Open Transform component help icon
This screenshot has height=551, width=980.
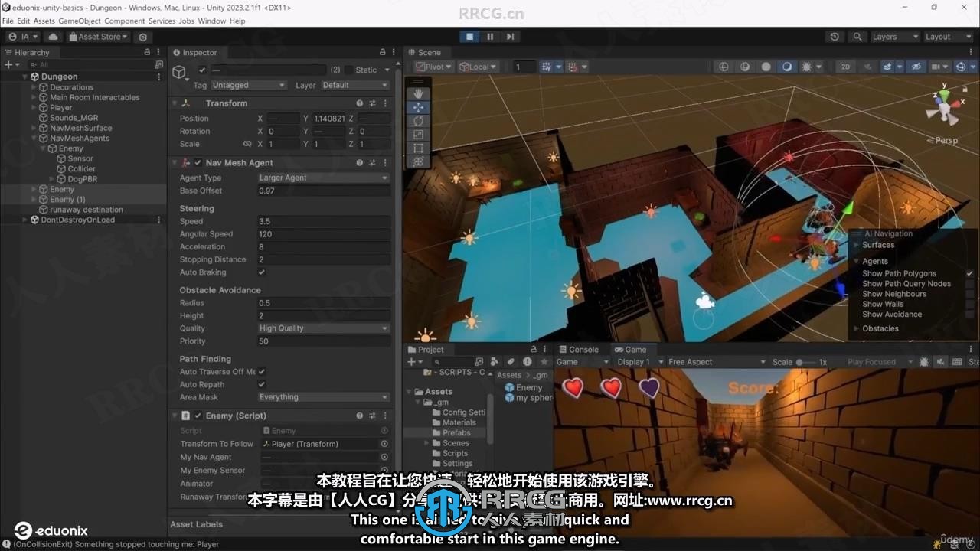(359, 103)
